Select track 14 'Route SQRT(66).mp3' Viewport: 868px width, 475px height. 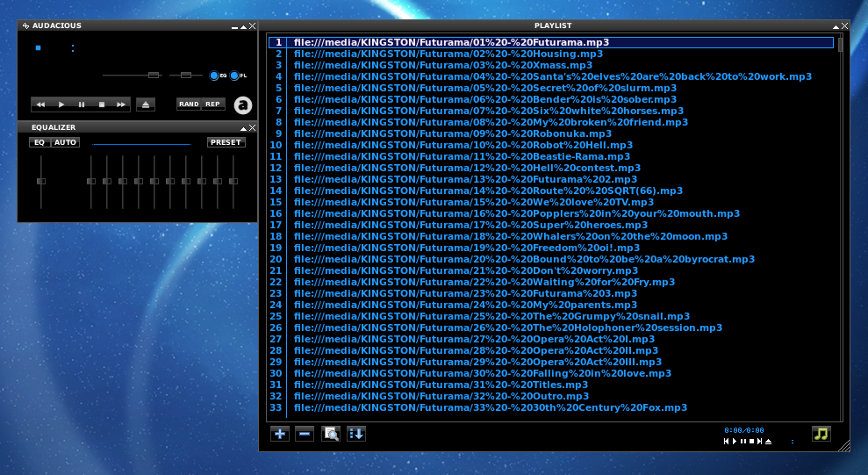551,191
